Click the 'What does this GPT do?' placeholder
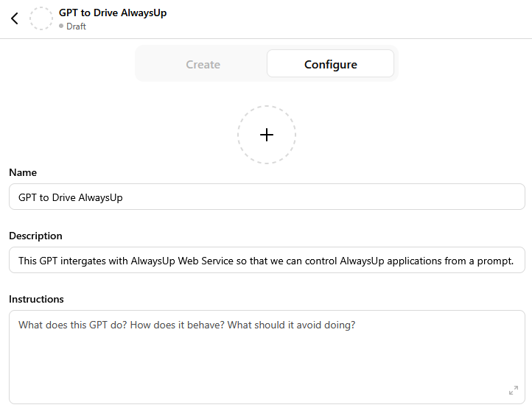This screenshot has height=416, width=532. tap(73, 325)
